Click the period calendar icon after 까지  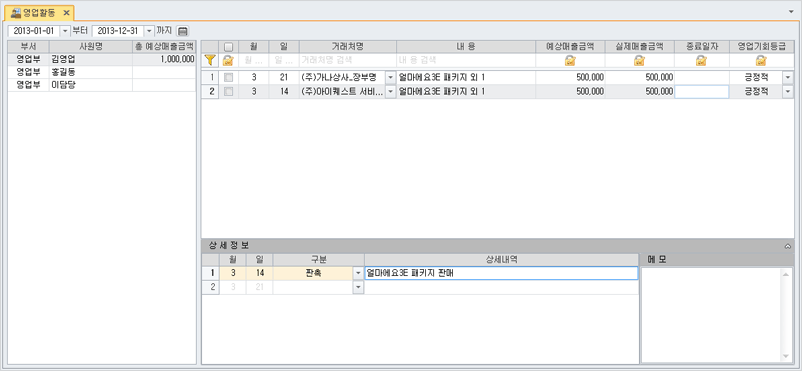[183, 31]
